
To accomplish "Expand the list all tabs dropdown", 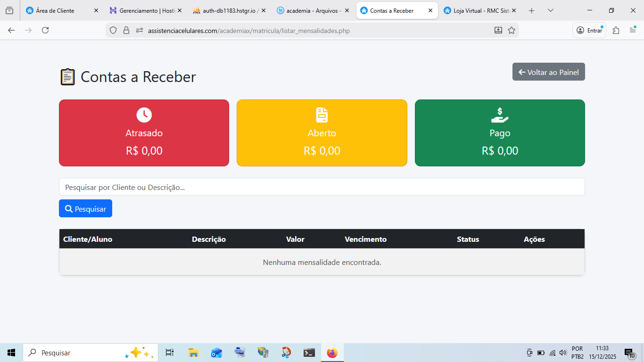I will 551,10.
